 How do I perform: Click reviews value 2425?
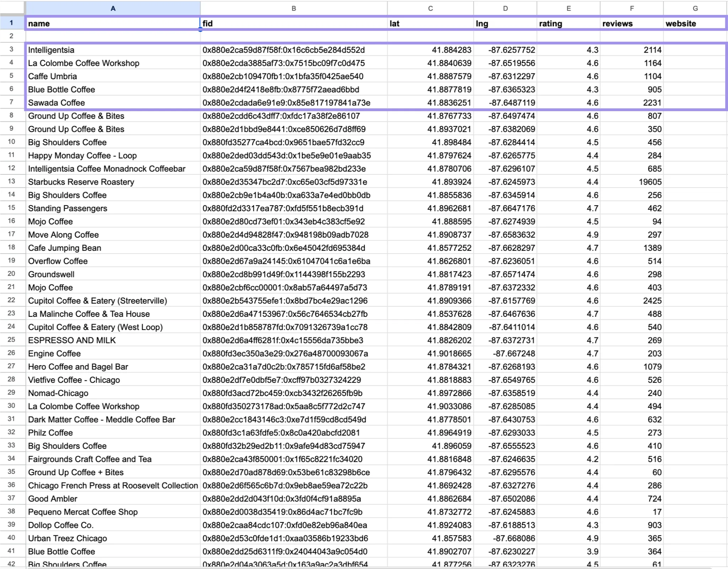point(632,300)
